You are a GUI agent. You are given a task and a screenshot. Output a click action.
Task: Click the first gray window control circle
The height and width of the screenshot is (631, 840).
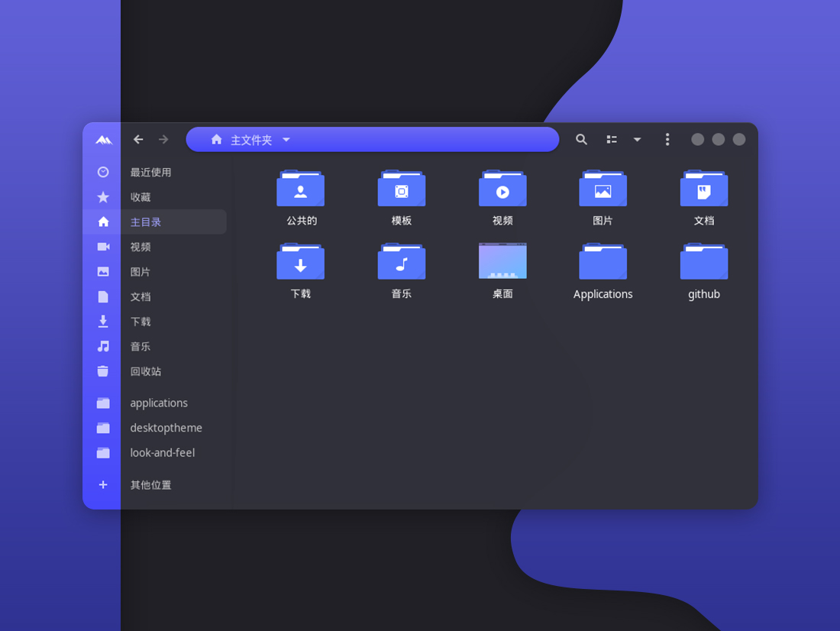(697, 139)
